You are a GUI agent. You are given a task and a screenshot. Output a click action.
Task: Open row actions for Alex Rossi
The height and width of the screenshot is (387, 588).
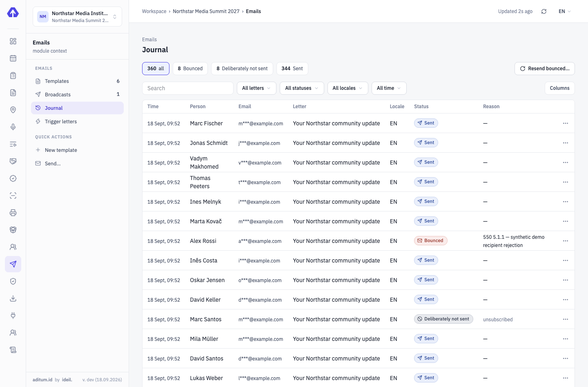coord(566,241)
